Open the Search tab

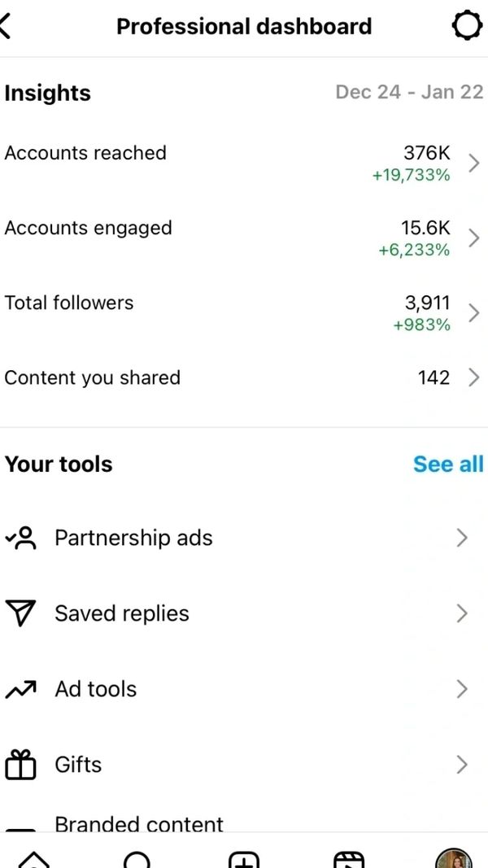137,859
